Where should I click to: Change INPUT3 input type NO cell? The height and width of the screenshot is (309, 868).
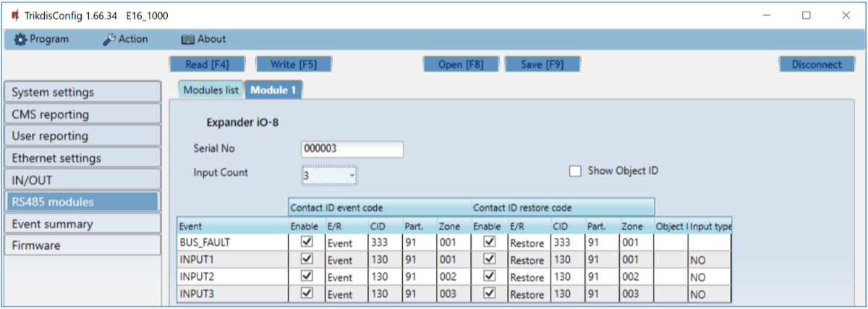point(709,295)
